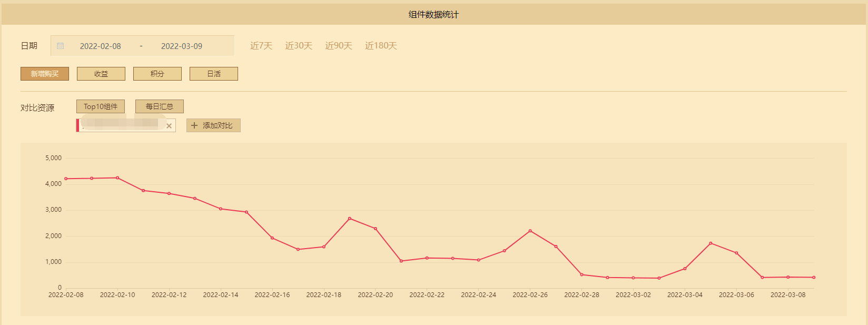Show the 日活 metric tab

coord(214,74)
